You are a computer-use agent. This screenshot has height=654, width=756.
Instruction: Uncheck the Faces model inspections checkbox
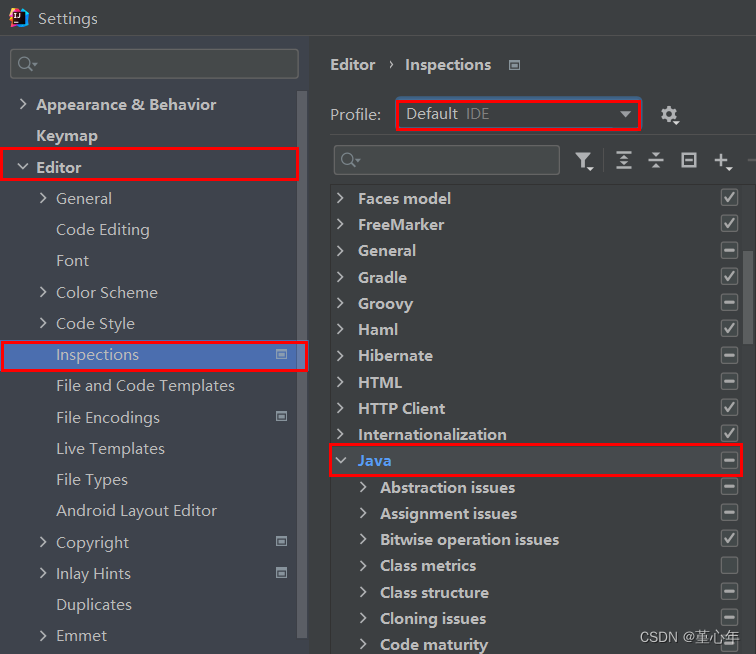tap(729, 197)
